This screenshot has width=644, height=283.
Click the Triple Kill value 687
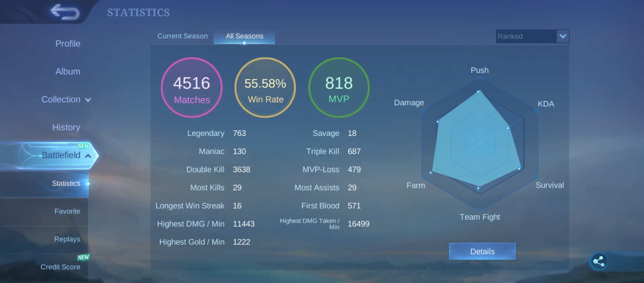pos(354,151)
